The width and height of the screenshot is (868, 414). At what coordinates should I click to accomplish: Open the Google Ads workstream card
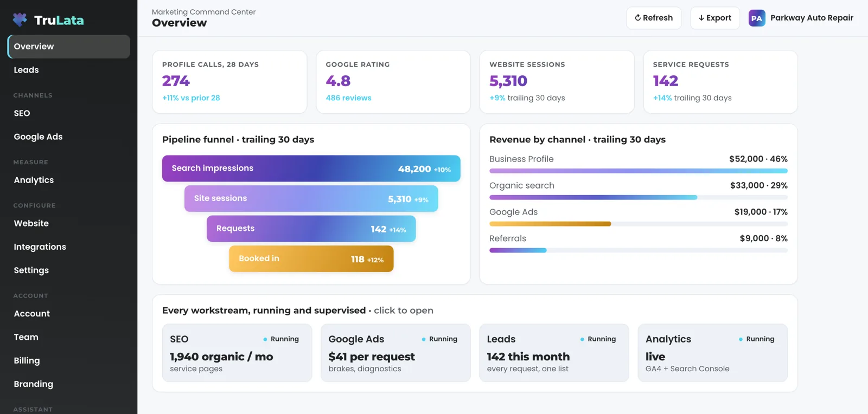point(395,353)
